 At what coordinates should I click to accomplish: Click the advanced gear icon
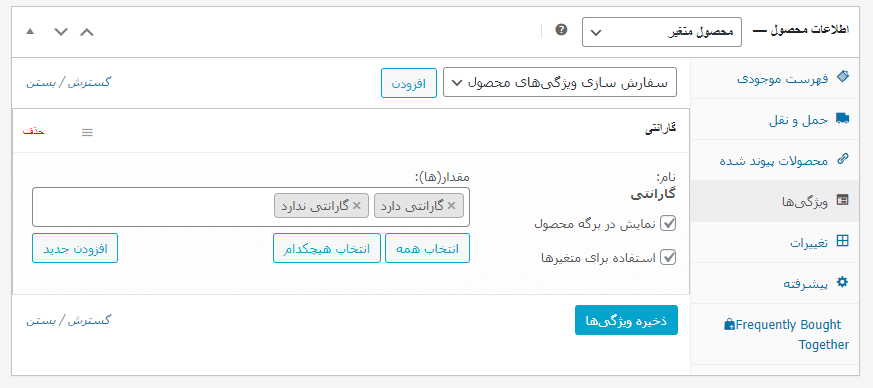coord(843,282)
